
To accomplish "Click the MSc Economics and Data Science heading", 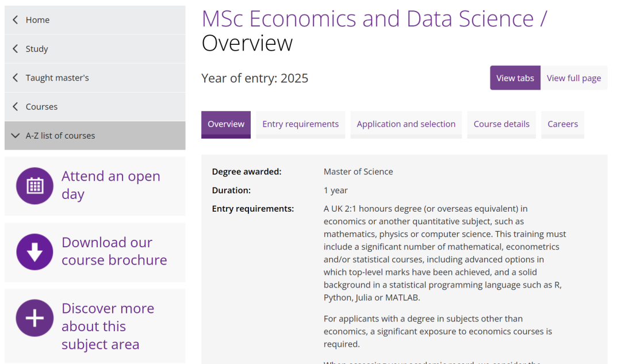I will point(374,18).
